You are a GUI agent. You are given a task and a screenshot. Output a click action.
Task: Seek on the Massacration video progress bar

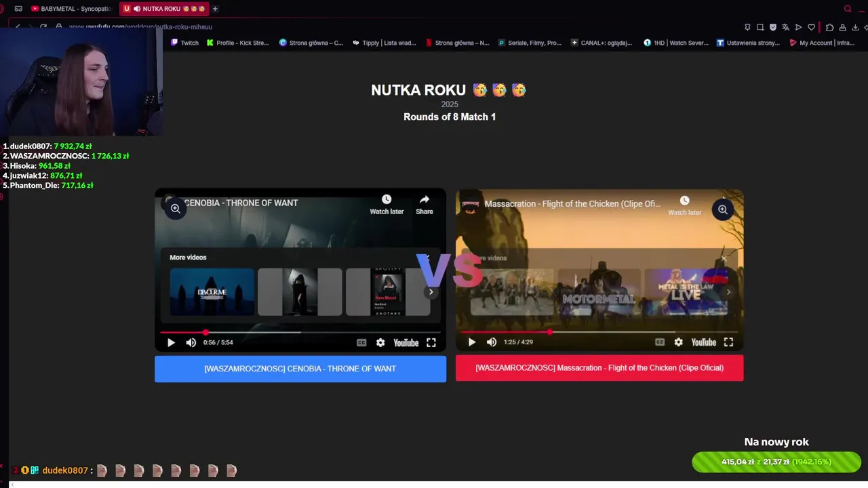coord(599,332)
